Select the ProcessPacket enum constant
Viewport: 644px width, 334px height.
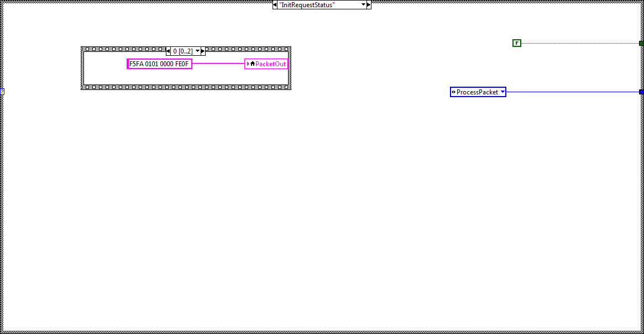pos(475,92)
